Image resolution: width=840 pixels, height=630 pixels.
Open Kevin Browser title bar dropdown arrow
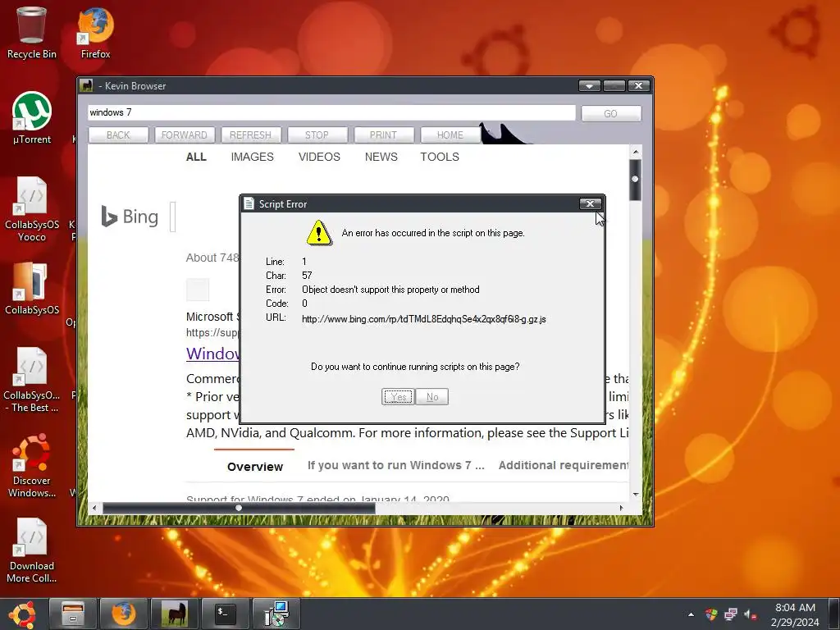pos(589,85)
